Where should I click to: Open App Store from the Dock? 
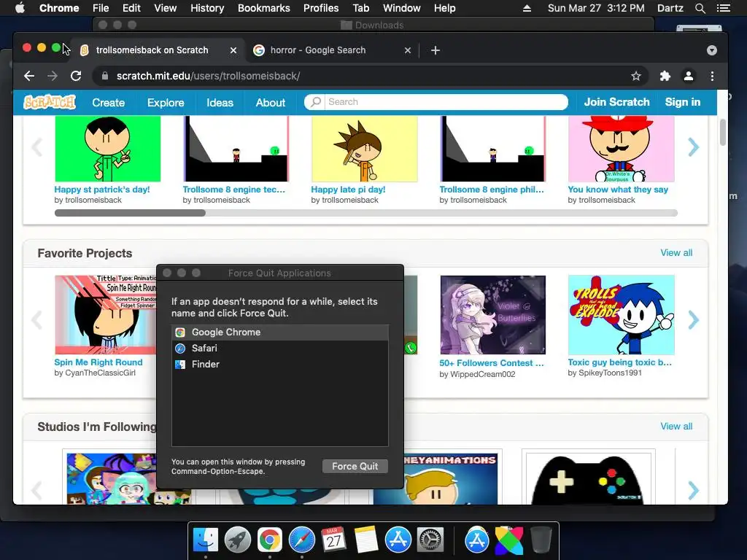click(x=398, y=540)
